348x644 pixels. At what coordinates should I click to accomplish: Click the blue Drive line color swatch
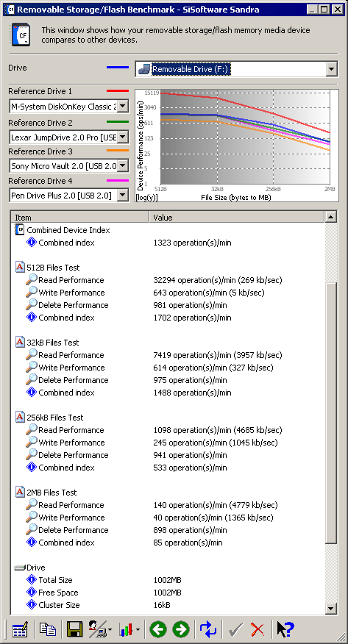118,68
